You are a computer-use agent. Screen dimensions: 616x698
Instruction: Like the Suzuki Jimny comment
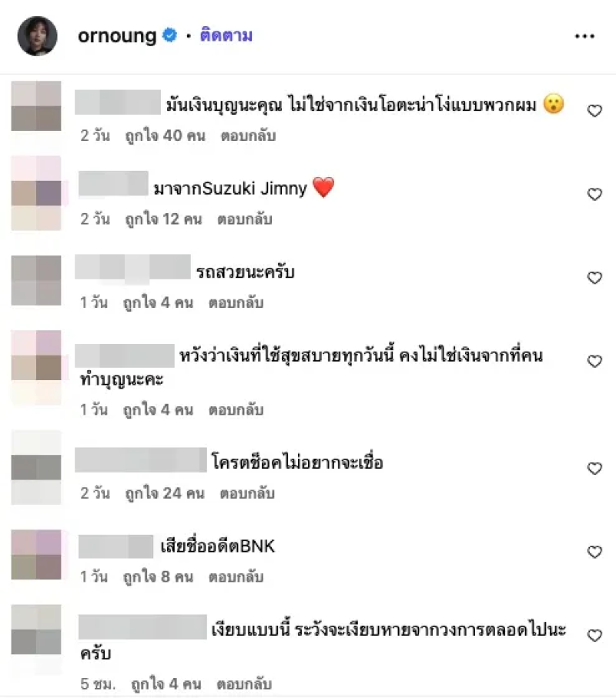[x=594, y=194]
